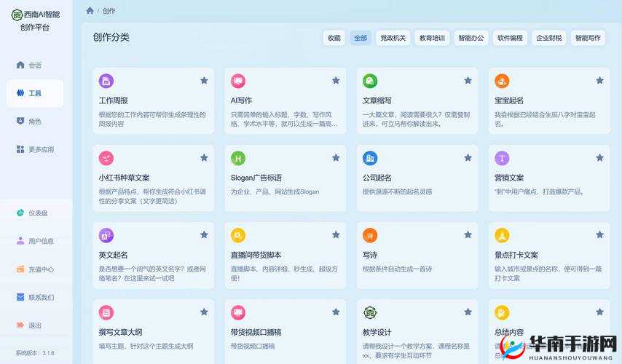Image resolution: width=622 pixels, height=364 pixels.
Task: Filter by 智能写作 category
Action: 588,38
